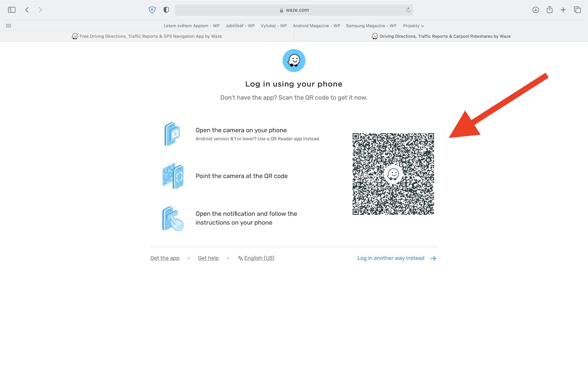Change language via English (US)
The width and height of the screenshot is (588, 368).
256,258
